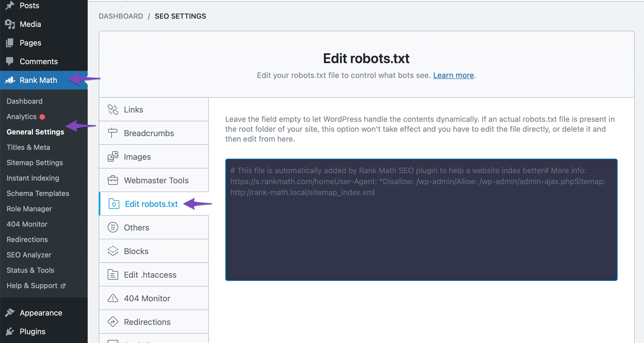
Task: Click the DASHBOARD breadcrumb link
Action: 121,16
